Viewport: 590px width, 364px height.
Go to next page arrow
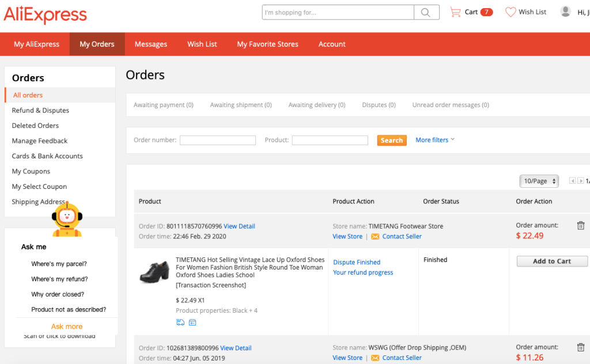(581, 181)
